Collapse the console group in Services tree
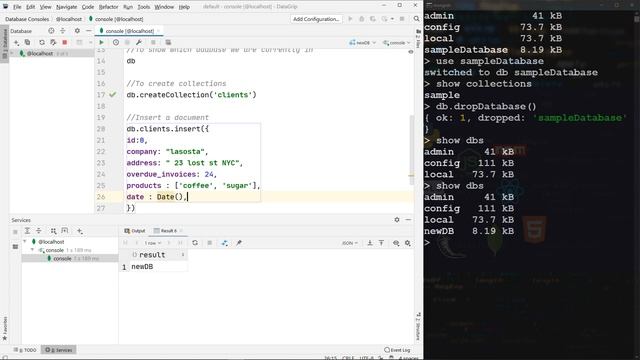 pyautogui.click(x=33, y=250)
